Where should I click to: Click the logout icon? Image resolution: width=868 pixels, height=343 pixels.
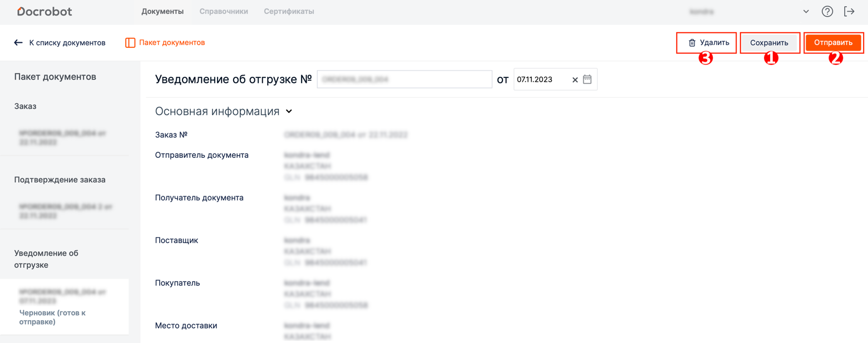point(849,11)
